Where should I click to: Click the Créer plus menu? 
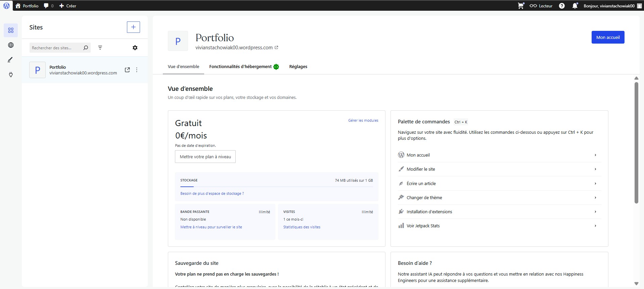tap(68, 6)
